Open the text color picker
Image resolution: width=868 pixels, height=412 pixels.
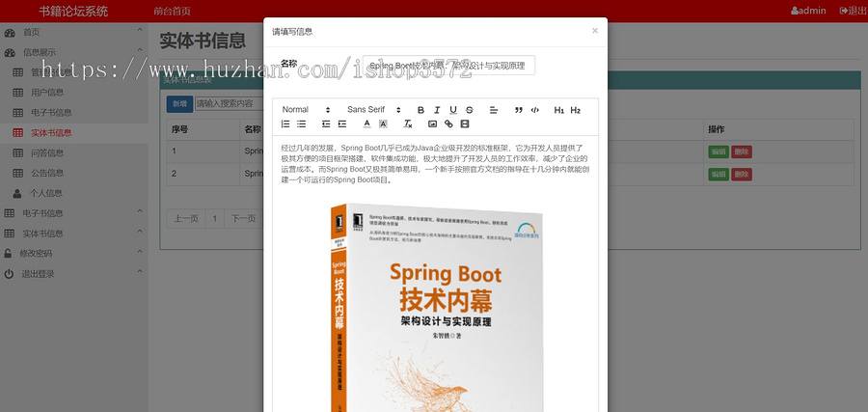[366, 124]
